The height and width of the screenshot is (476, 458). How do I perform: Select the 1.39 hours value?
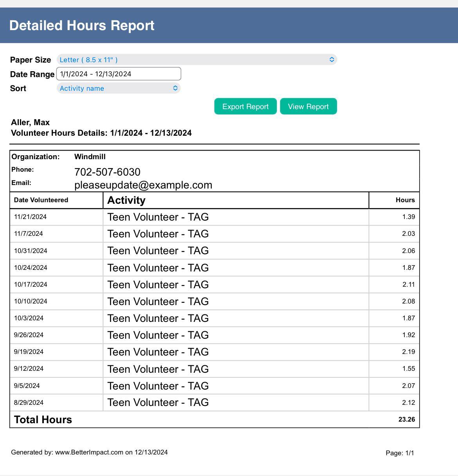coord(408,217)
